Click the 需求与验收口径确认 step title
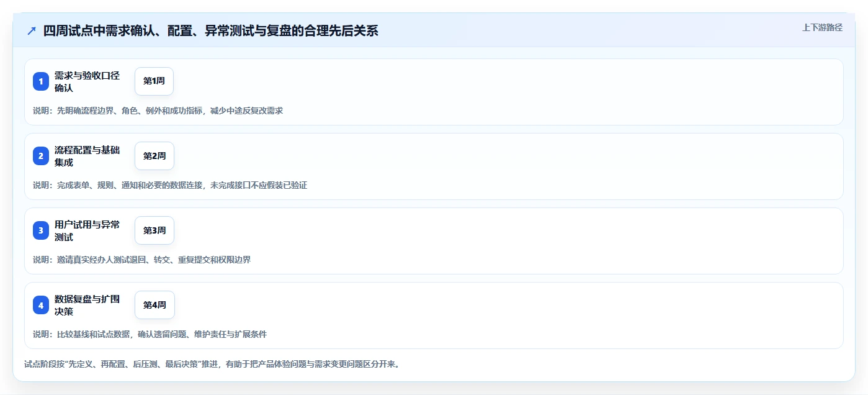Screen dimensions: 868x395 tap(88, 81)
